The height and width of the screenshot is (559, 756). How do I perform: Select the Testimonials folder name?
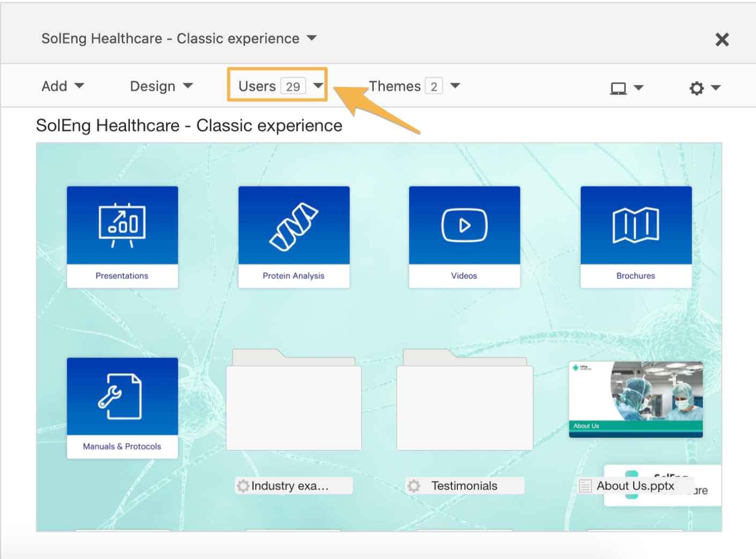(x=464, y=486)
